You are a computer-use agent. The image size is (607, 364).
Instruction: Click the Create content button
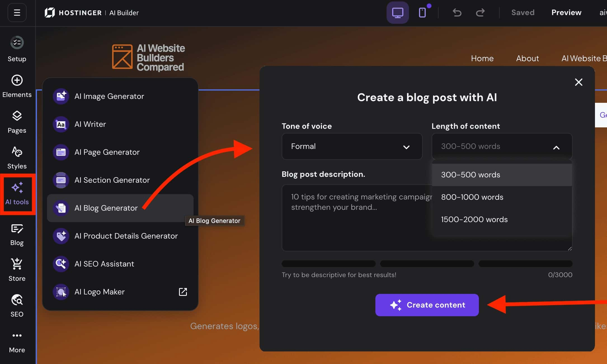tap(427, 305)
